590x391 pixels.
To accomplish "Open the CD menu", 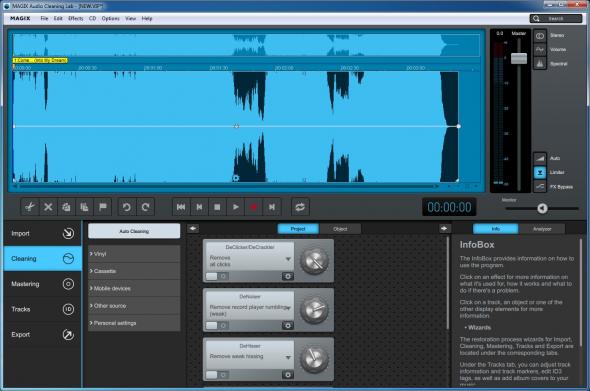I will pos(93,18).
